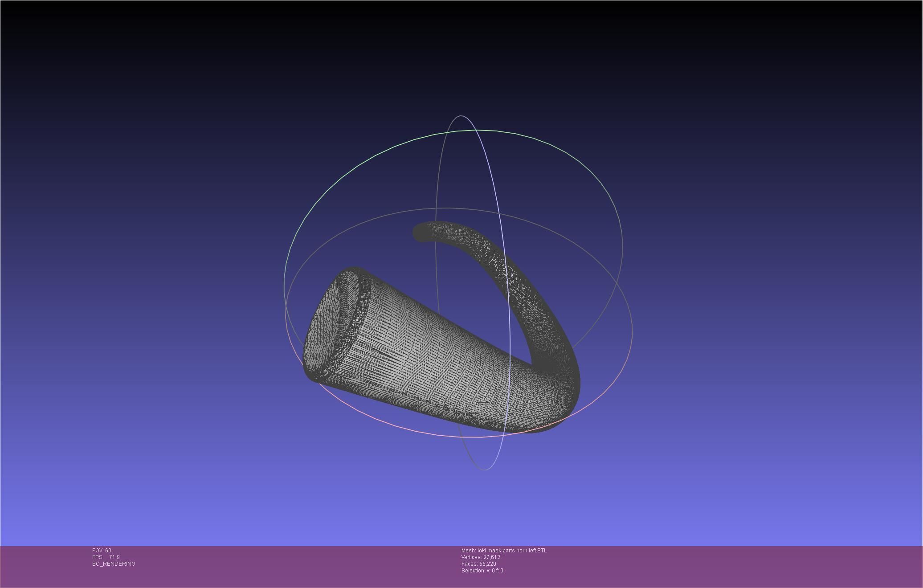Viewport: 923px width, 588px height.
Task: Click the bottom of the vertical trackball ellipse
Action: click(485, 469)
